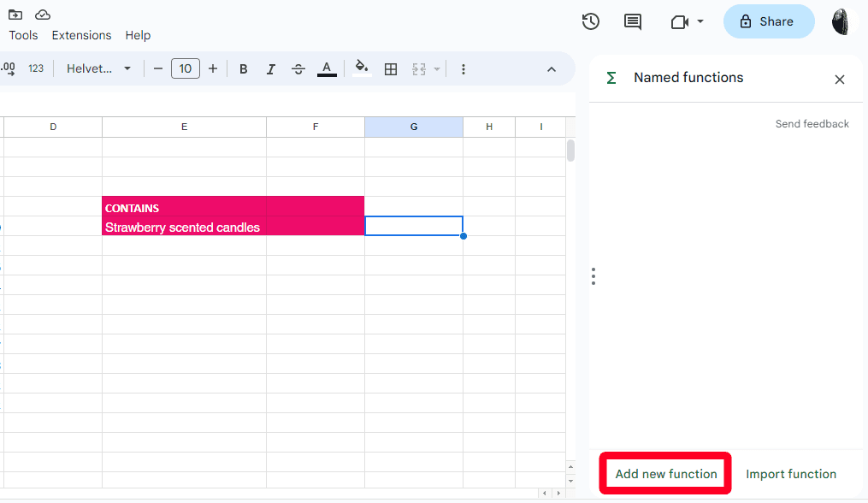Close the Named functions sidebar
This screenshot has height=503, width=868.
tap(840, 80)
